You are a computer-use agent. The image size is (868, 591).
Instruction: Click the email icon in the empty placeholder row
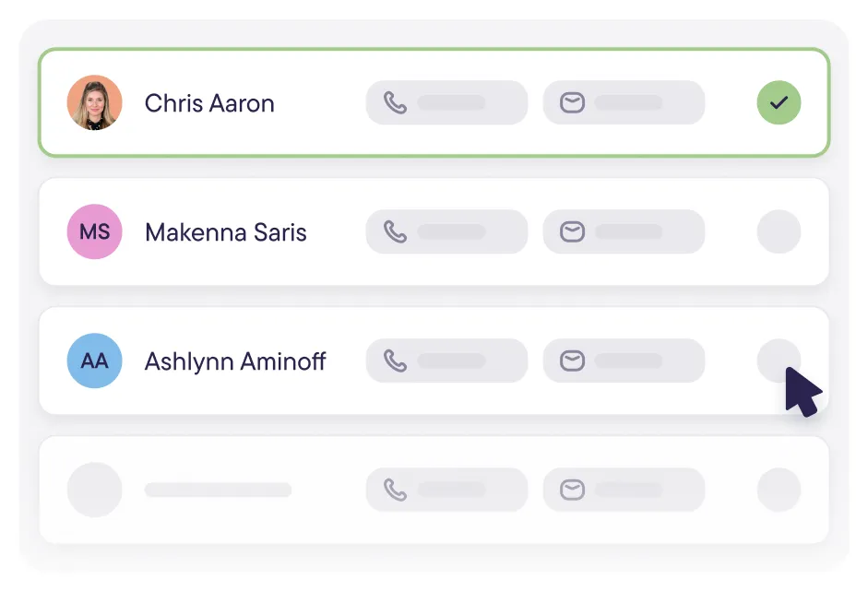pos(572,490)
